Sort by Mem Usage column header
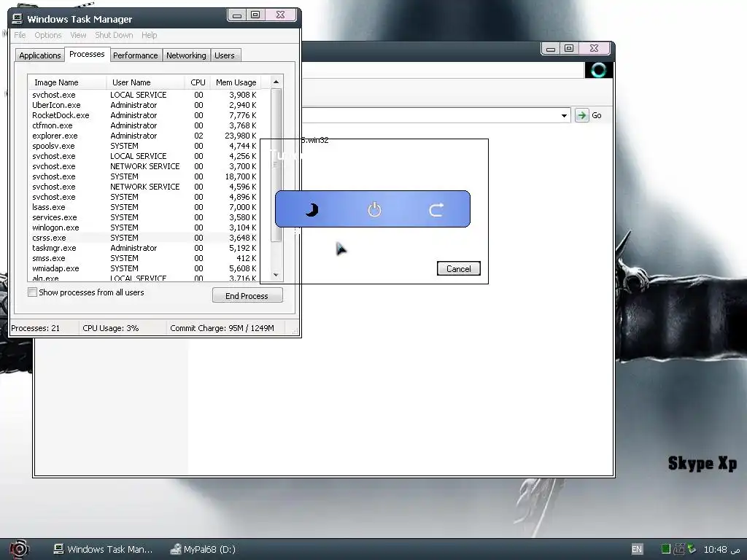Image resolution: width=747 pixels, height=560 pixels. [236, 82]
